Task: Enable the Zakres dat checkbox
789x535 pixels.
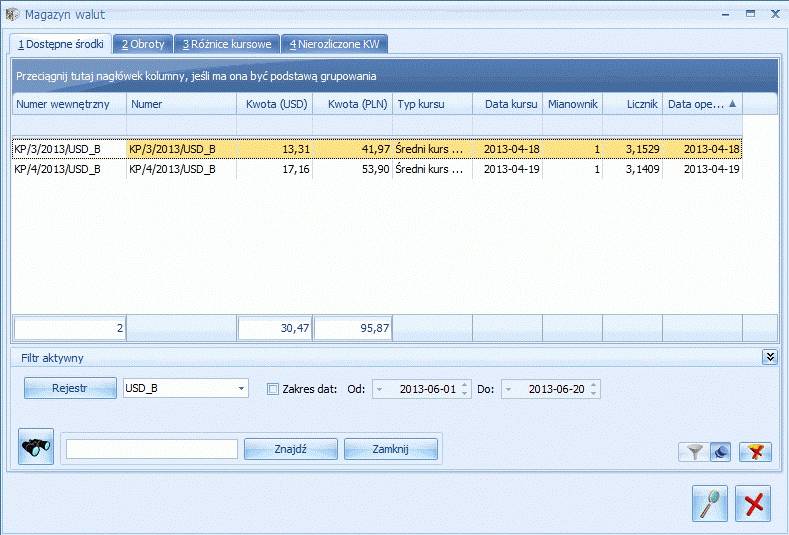Action: (x=273, y=389)
